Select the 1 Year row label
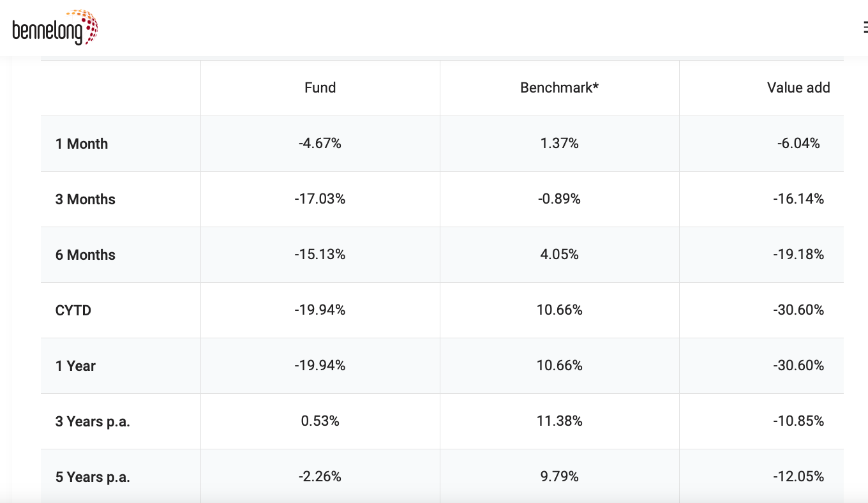The width and height of the screenshot is (868, 503). coord(75,366)
